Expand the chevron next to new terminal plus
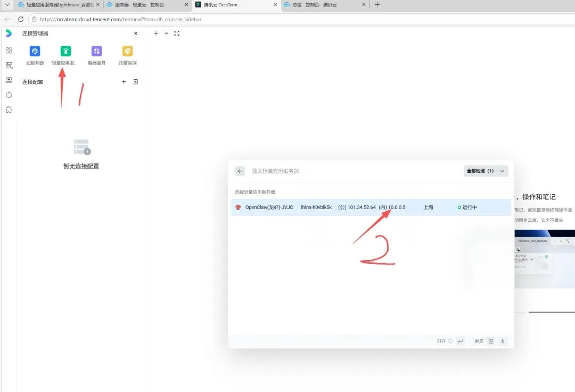 click(x=166, y=34)
